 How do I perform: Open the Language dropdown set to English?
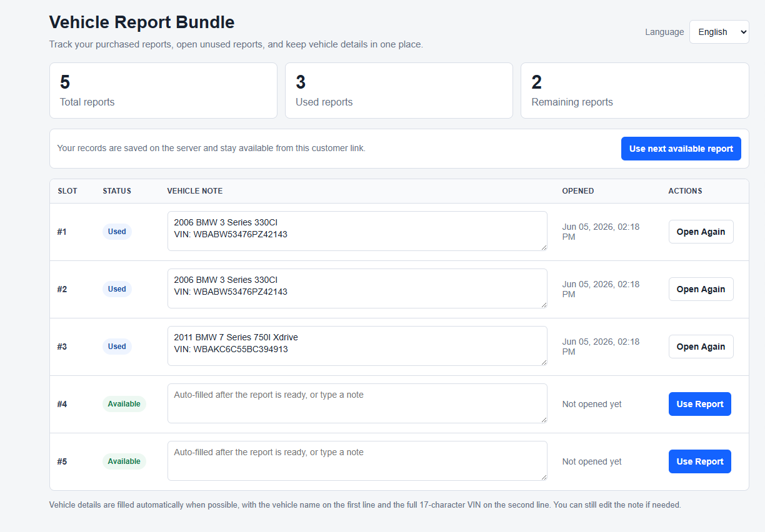(719, 32)
